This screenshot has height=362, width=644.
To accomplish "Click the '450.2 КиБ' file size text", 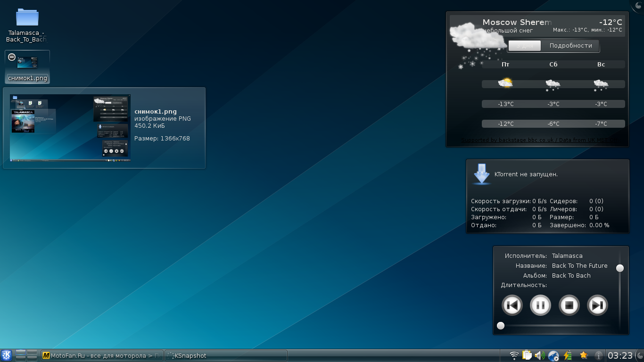I will point(149,126).
